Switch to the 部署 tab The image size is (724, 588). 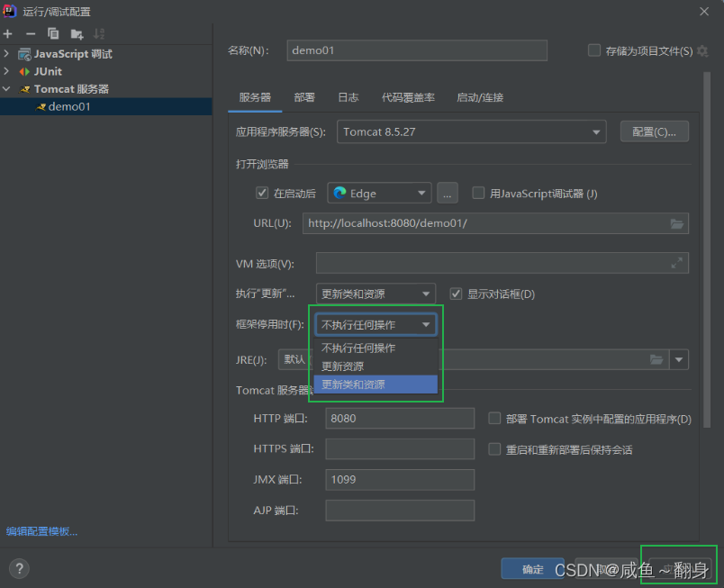click(x=304, y=97)
